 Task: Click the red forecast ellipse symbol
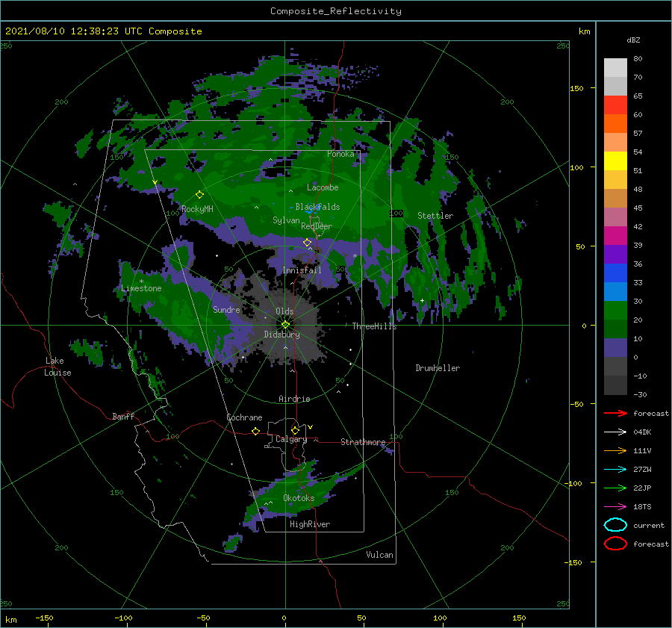(615, 544)
